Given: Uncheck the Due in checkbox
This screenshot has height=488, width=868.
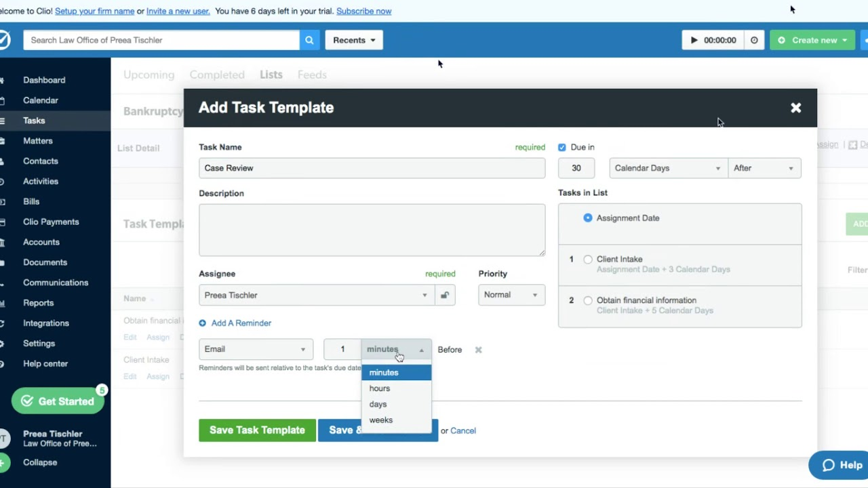Looking at the screenshot, I should tap(561, 147).
